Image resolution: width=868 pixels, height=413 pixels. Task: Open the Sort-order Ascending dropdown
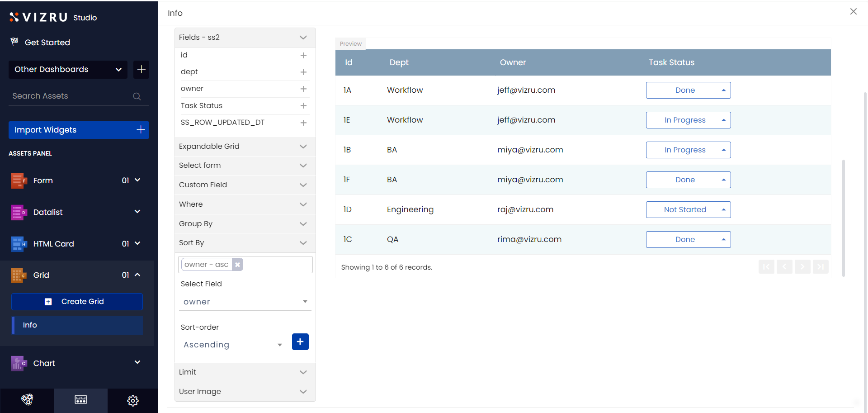pos(232,345)
